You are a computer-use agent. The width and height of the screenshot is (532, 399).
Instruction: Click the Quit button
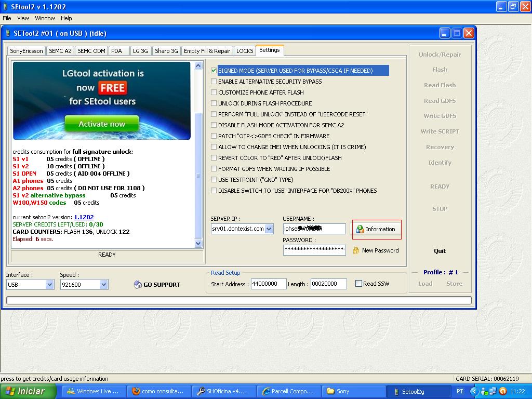point(440,251)
